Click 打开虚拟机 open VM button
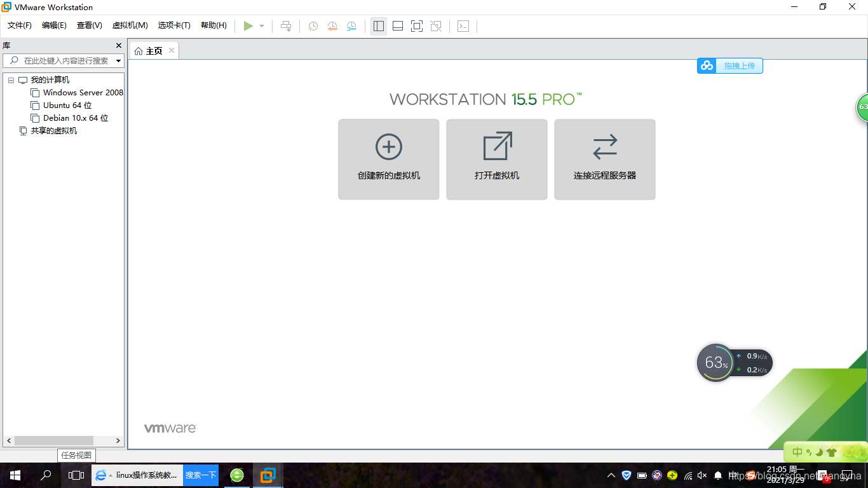 pyautogui.click(x=497, y=159)
